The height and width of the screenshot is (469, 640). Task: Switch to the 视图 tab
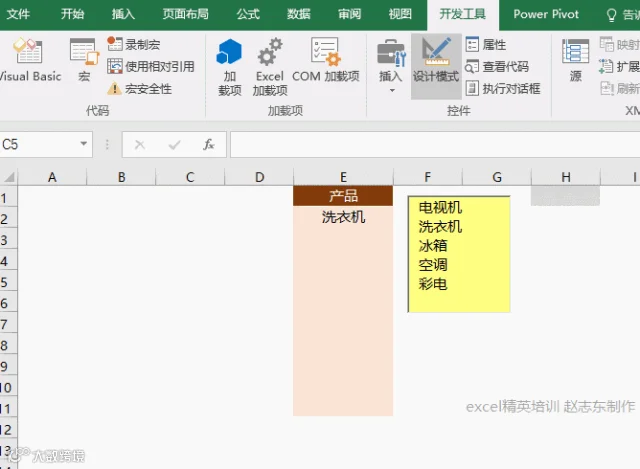(x=400, y=14)
